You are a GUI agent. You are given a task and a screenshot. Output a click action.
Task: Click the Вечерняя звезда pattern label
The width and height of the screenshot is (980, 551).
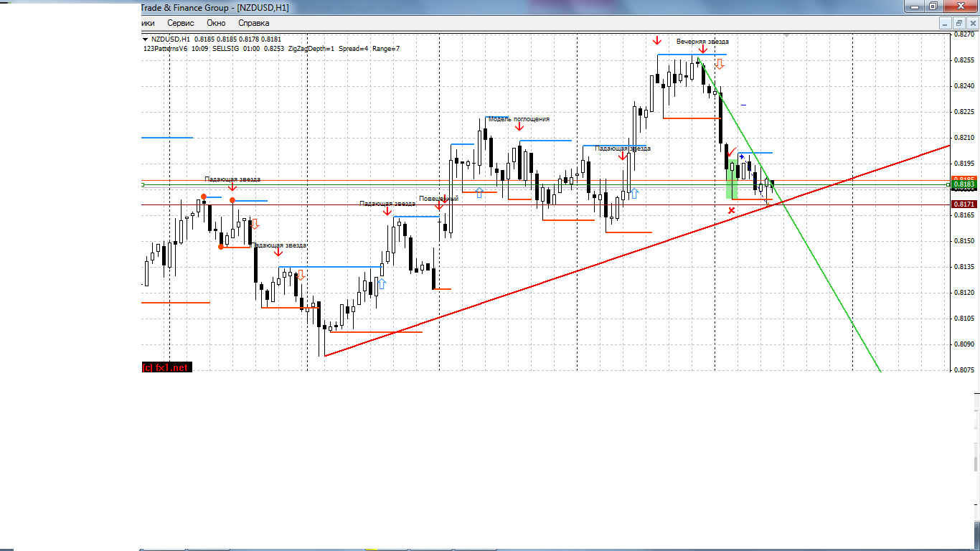pyautogui.click(x=702, y=42)
